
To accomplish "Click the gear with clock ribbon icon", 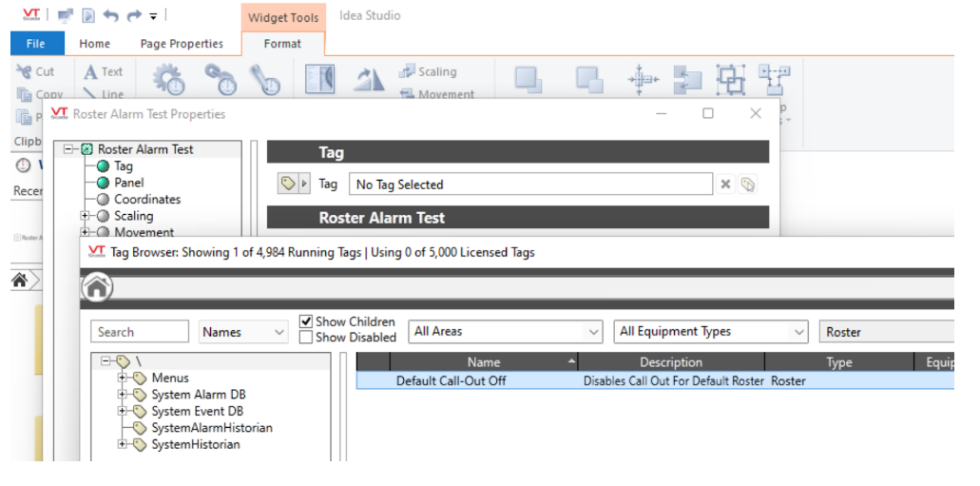I will click(169, 80).
